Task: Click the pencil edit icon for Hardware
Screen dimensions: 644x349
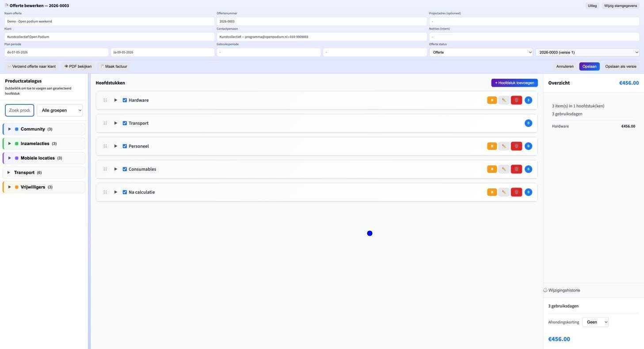Action: tap(504, 100)
